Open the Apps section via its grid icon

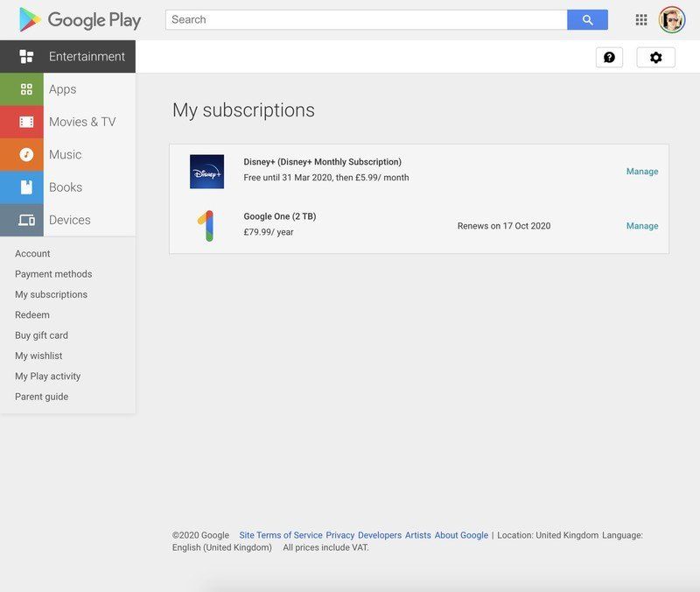[24, 88]
